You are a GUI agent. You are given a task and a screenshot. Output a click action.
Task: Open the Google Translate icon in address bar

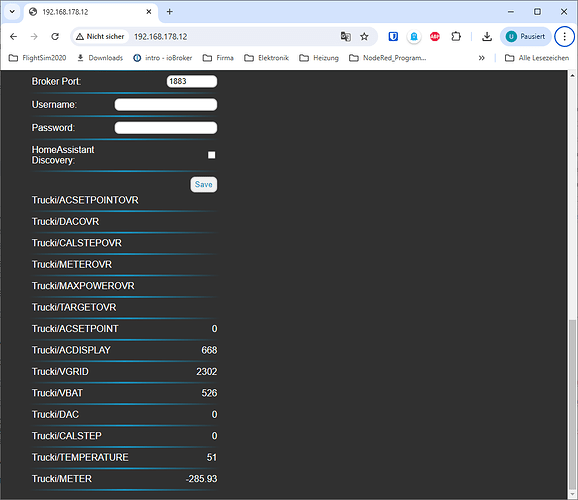(345, 37)
